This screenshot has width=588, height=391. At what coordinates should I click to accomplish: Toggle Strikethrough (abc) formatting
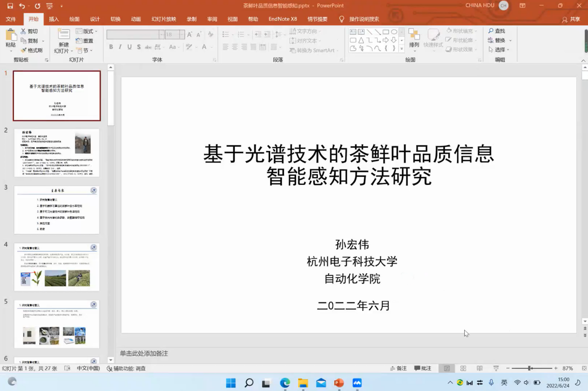click(148, 47)
